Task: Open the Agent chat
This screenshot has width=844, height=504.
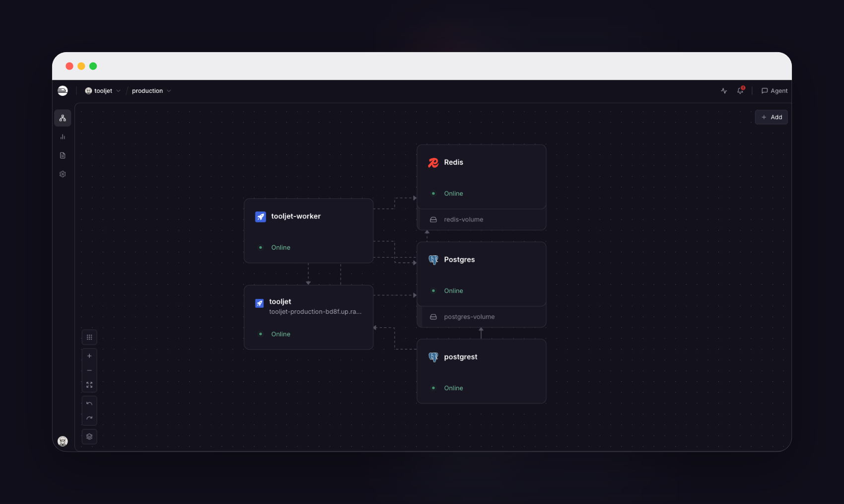Action: click(774, 91)
